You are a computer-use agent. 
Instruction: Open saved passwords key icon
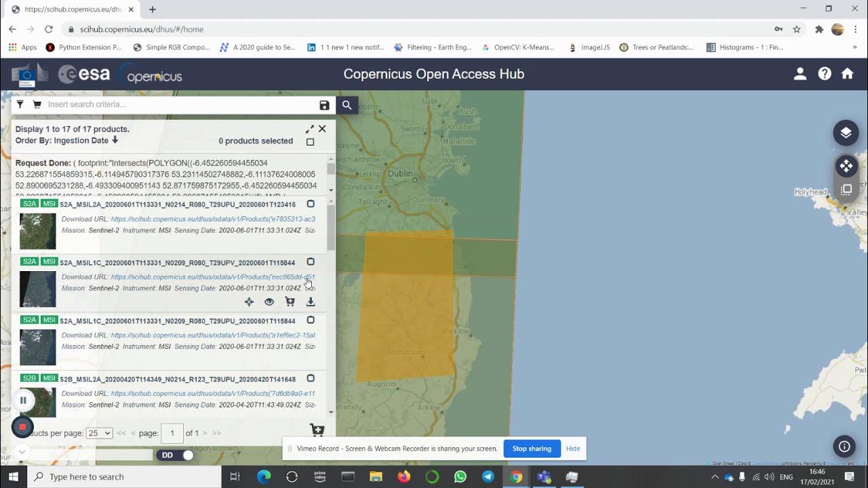click(x=778, y=29)
